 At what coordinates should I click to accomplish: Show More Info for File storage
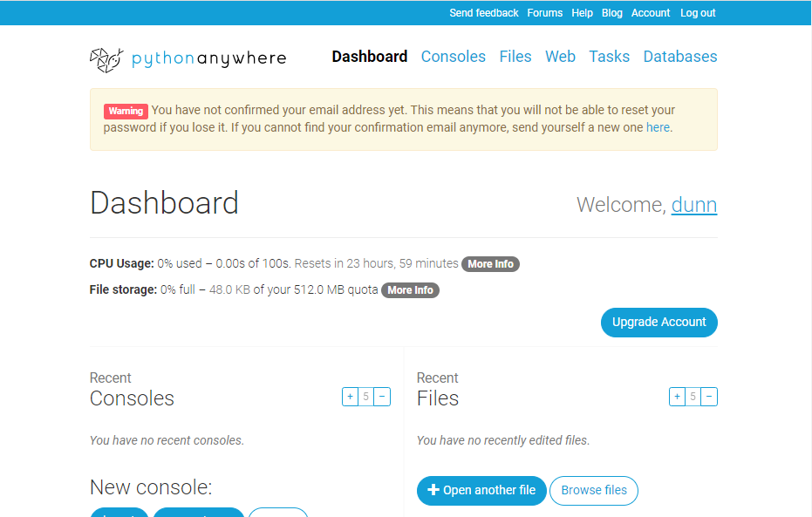click(x=410, y=290)
